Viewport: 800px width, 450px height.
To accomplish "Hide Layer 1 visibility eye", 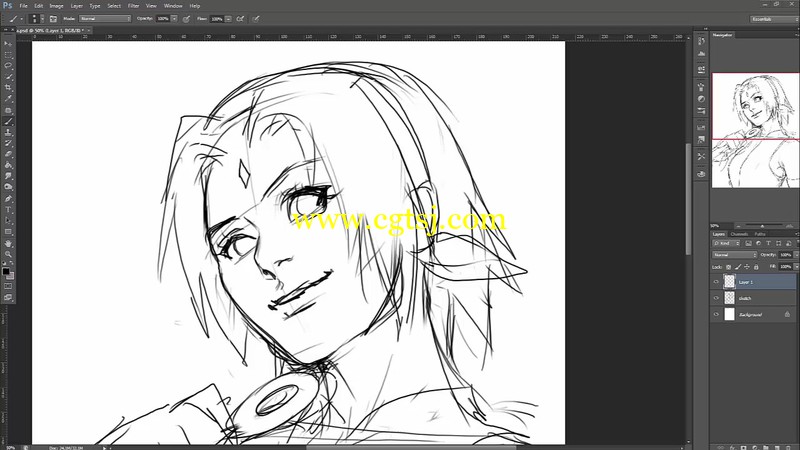I will [716, 282].
